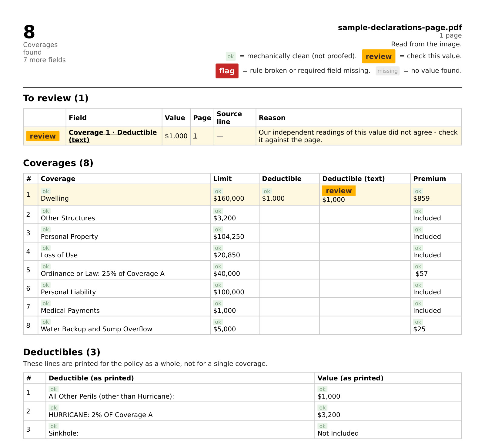Click the Source line column header
485x448 pixels.
229,118
